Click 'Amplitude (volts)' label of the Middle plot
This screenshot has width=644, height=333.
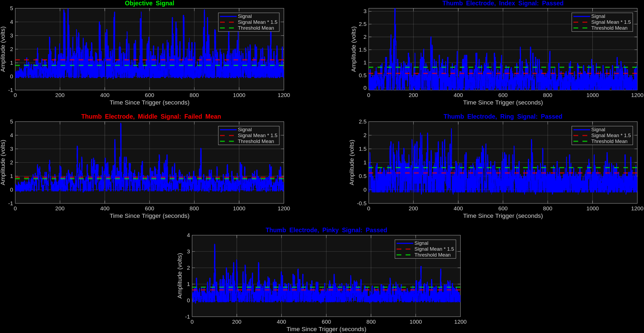click(3, 162)
